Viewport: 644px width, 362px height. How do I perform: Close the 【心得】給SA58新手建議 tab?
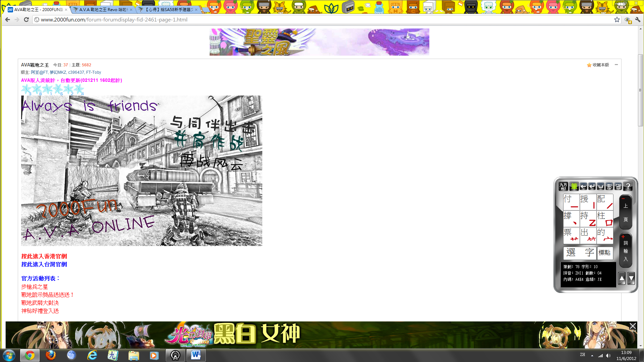(196, 10)
